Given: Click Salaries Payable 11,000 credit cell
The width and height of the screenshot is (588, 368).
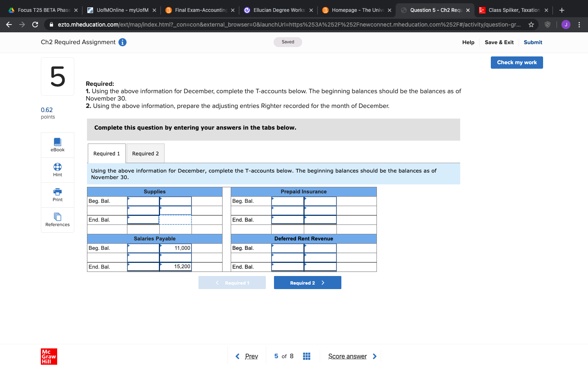Looking at the screenshot, I should (176, 248).
